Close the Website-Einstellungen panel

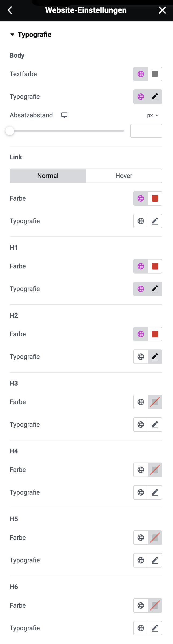click(162, 10)
